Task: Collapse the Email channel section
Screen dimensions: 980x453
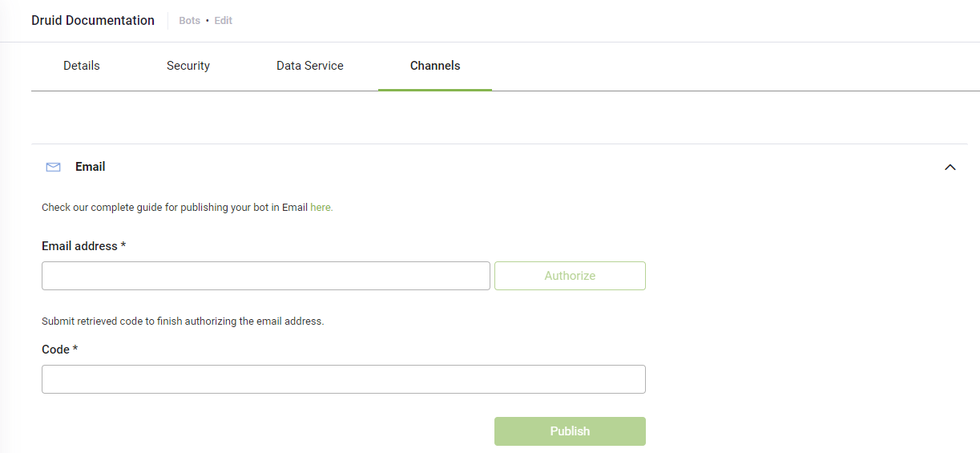Action: coord(950,167)
